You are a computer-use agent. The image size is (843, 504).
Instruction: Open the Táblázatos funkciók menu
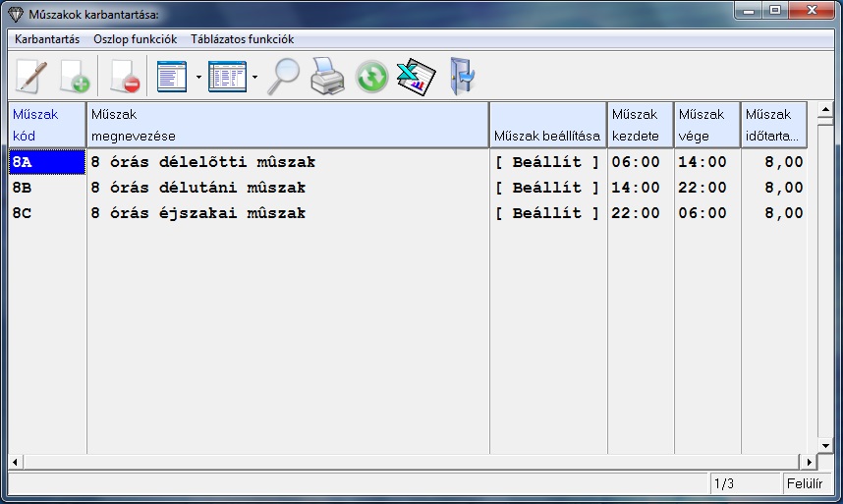tap(242, 39)
